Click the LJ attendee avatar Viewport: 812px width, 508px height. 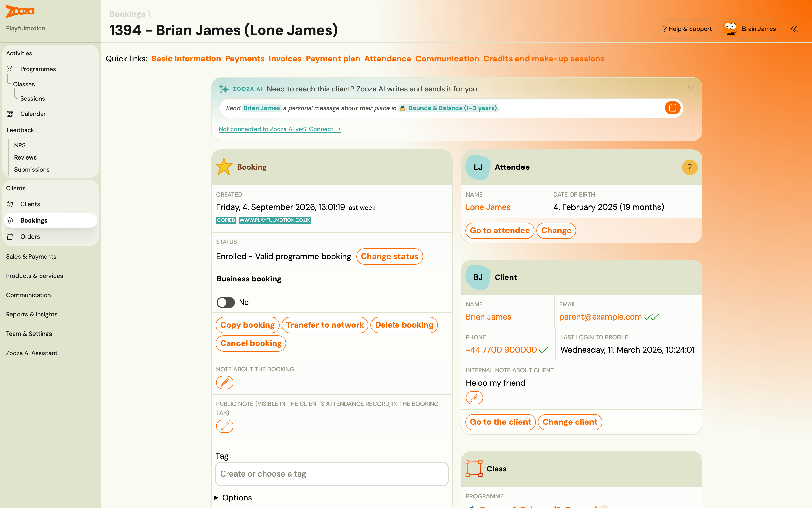tap(478, 167)
